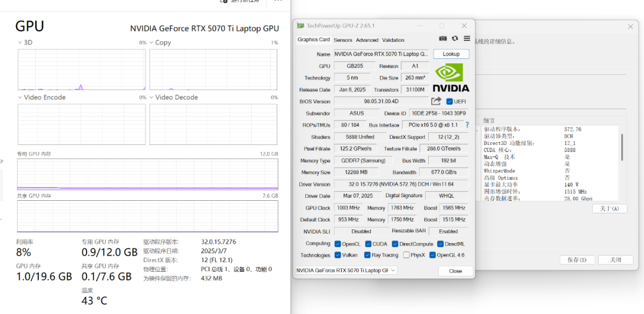Screen dimensions: 644x314
Task: Click the 专用 GPU 内存 usage graph
Action: pos(147,174)
